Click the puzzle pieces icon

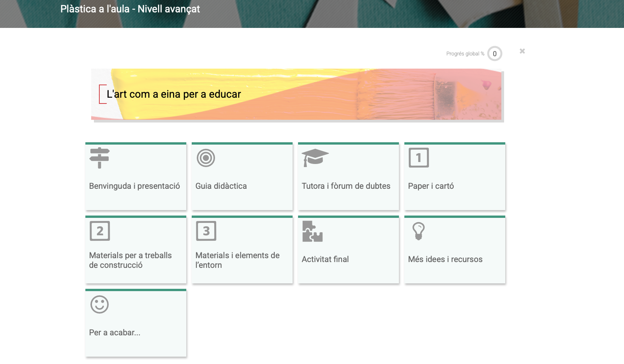tap(312, 231)
